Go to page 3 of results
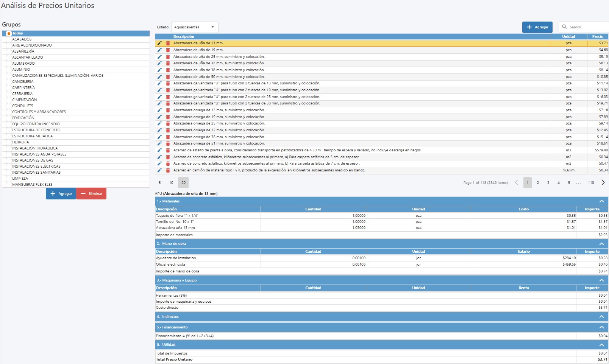 (x=548, y=183)
